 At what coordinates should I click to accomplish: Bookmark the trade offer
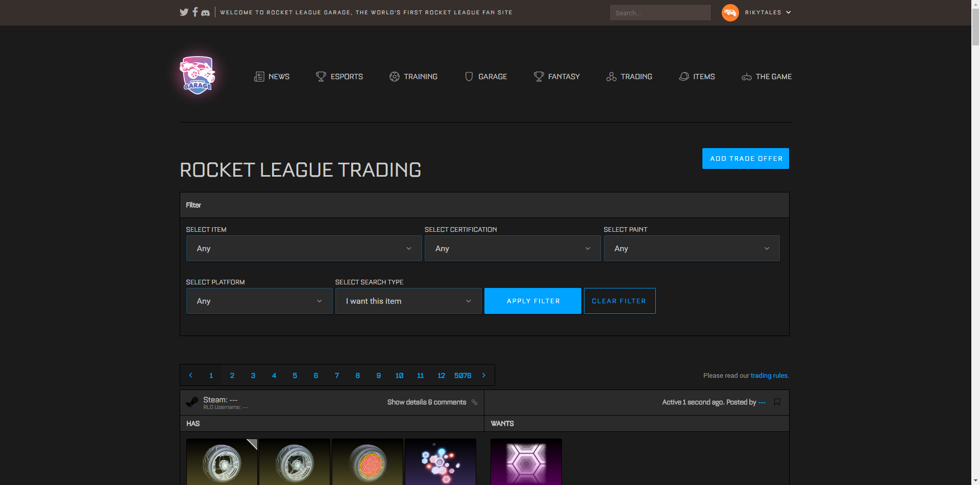[x=777, y=402]
